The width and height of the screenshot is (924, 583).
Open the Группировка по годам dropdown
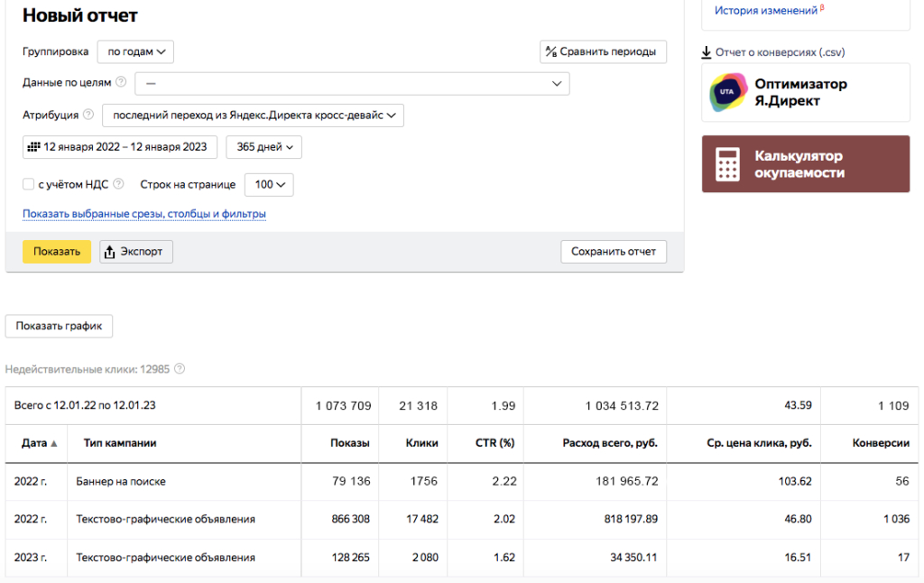pos(135,51)
